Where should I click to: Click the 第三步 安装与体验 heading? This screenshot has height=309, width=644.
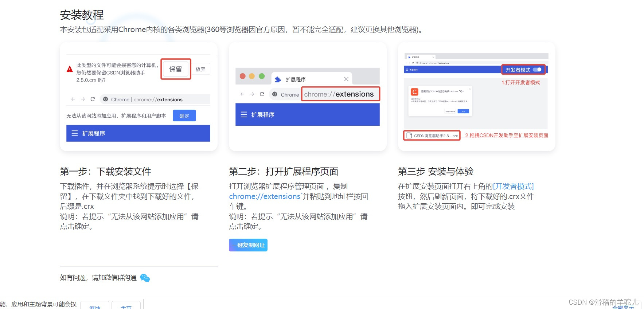coord(436,171)
